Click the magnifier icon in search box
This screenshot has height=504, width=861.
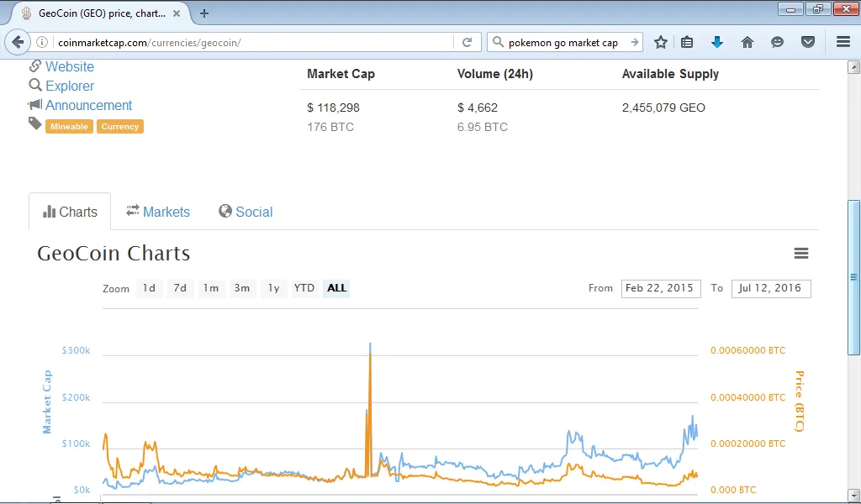coord(498,42)
